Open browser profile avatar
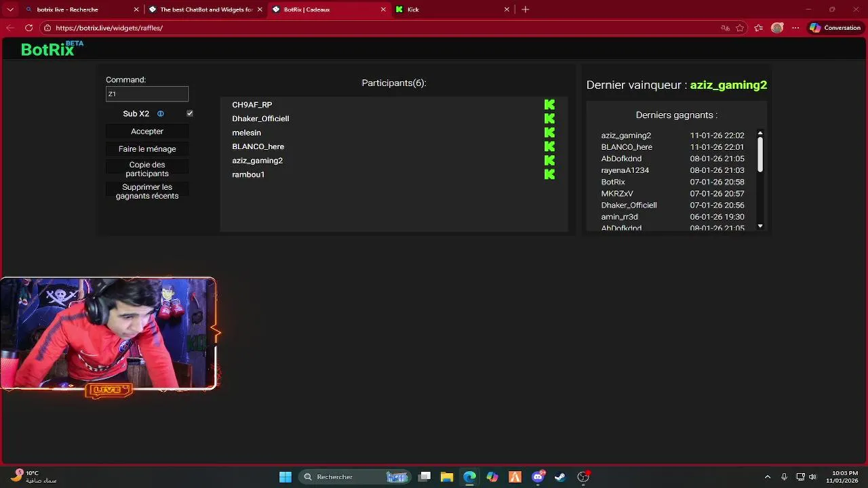The image size is (868, 488). (x=777, y=28)
